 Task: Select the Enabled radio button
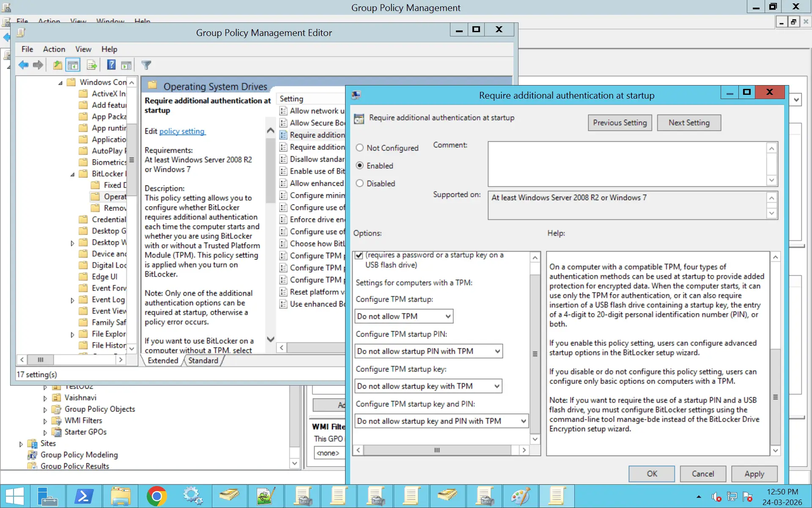pos(360,165)
